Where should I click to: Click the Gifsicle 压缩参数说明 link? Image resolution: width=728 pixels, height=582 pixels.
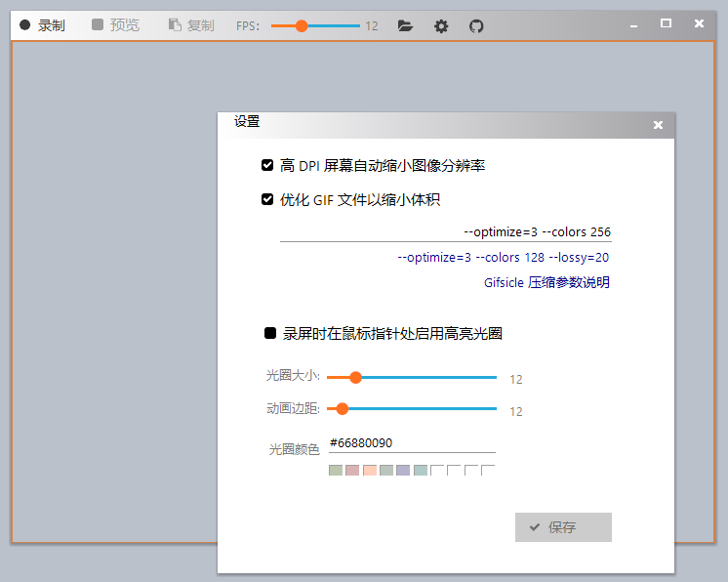point(546,283)
